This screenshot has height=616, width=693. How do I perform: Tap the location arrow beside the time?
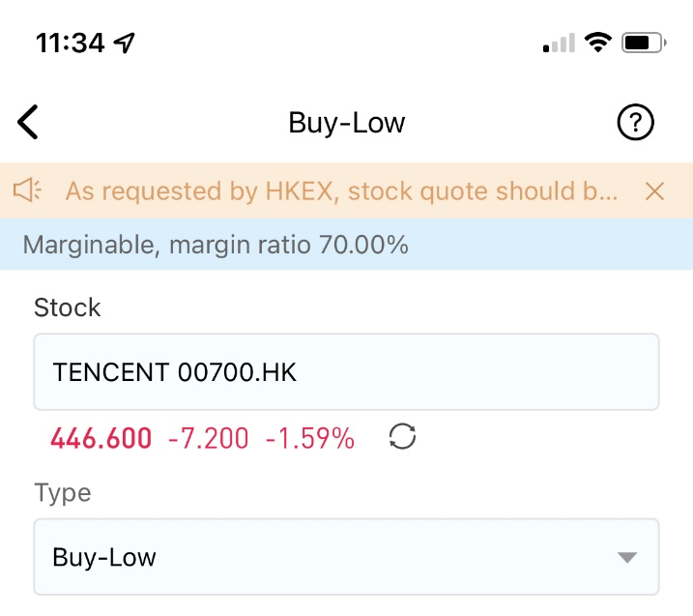coord(124,43)
